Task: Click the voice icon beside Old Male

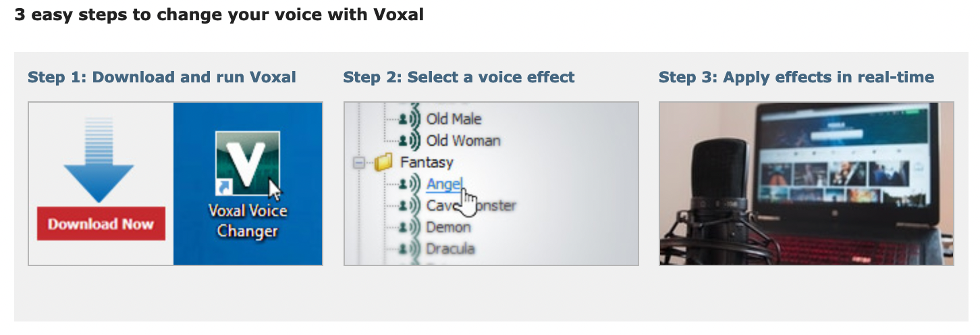Action: (410, 119)
